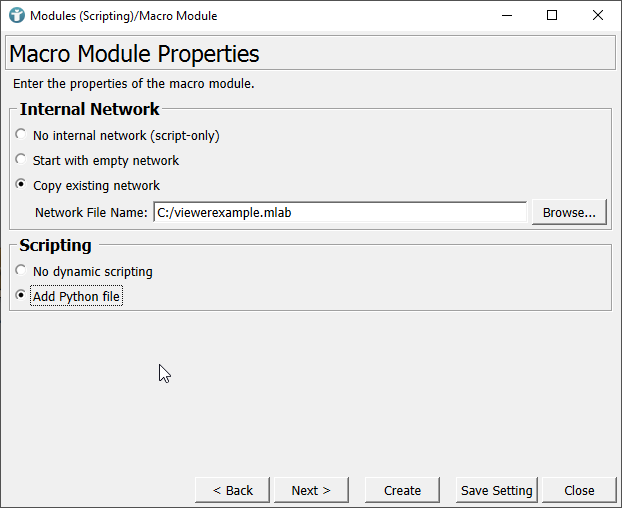The height and width of the screenshot is (508, 622).
Task: Go to the previous page with Back
Action: [x=233, y=490]
